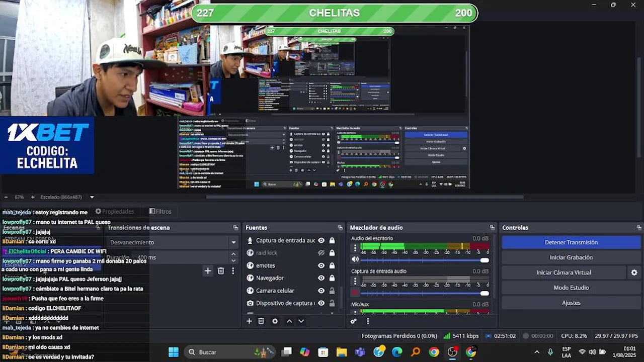Screen dimensions: 644x362
Task: Hide the Dispositivo de captura source
Action: pos(321,303)
